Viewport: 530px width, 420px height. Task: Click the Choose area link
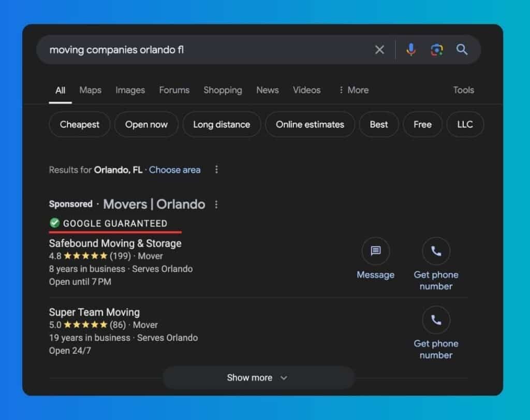[175, 170]
